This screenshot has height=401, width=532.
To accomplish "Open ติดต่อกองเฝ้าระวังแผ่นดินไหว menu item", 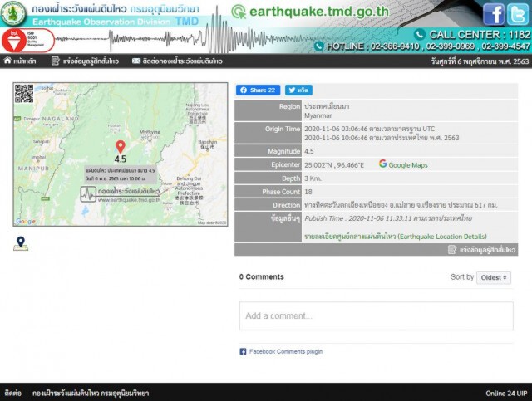I will [182, 61].
